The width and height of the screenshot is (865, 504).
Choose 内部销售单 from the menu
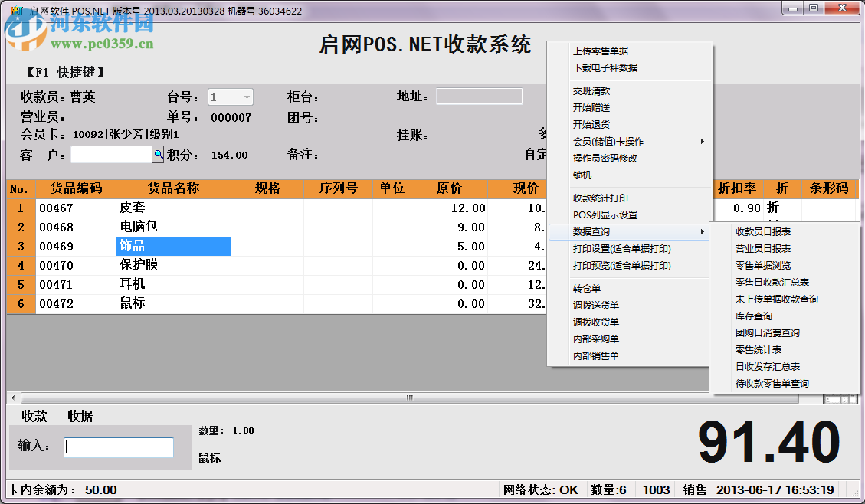(x=595, y=355)
